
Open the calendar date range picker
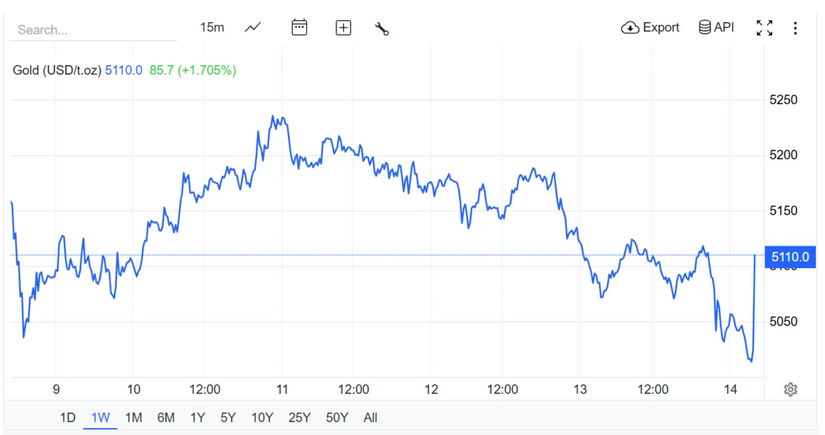(299, 27)
